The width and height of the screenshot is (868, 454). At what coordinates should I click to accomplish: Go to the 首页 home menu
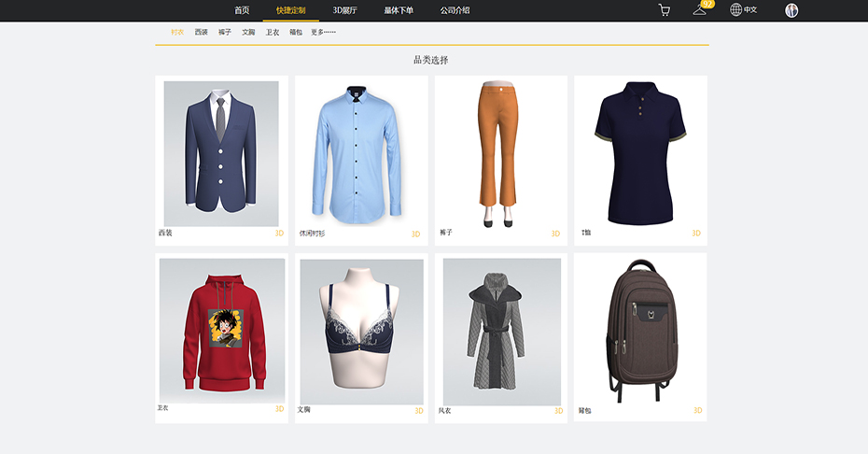(242, 10)
